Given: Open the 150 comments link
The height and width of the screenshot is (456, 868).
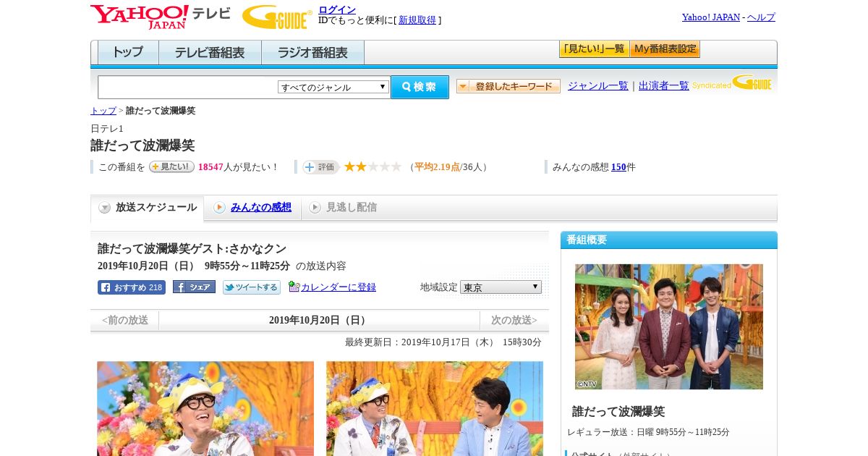Looking at the screenshot, I should click(618, 167).
